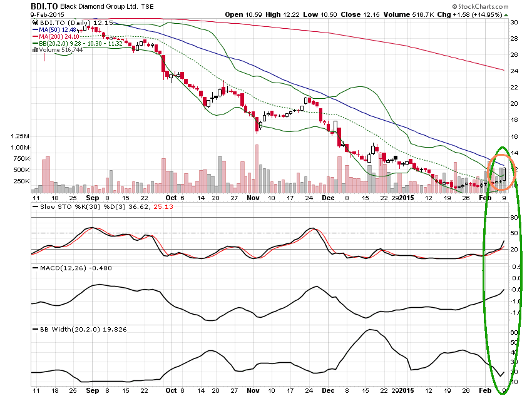This screenshot has height=396, width=532.
Task: Click the tall November volume spike bar
Action: [257, 169]
